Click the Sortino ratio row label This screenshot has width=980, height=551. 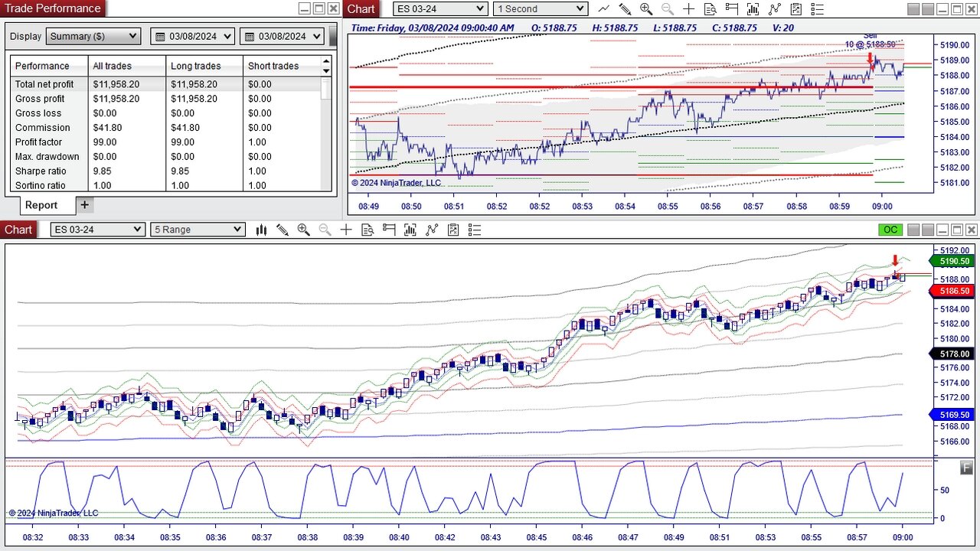point(41,186)
